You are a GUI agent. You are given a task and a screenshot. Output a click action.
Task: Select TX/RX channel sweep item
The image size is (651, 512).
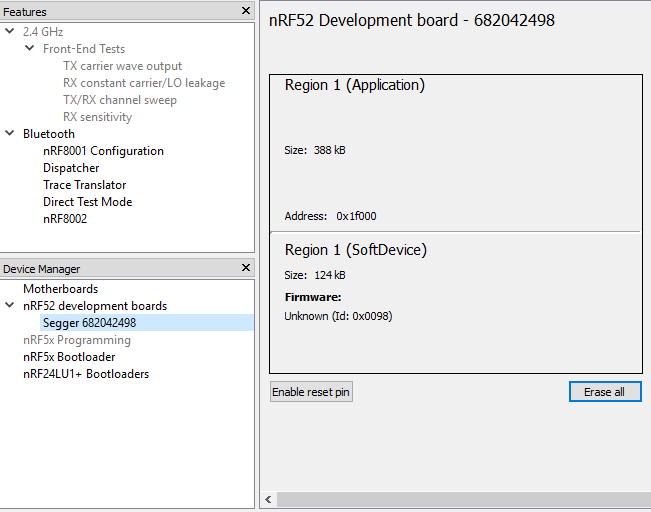tap(120, 100)
